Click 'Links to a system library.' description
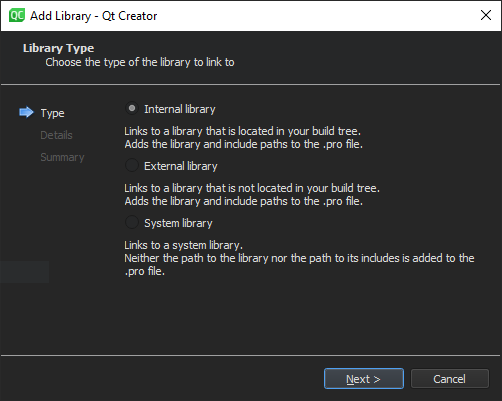Viewport: 502px width, 401px height. (x=183, y=245)
